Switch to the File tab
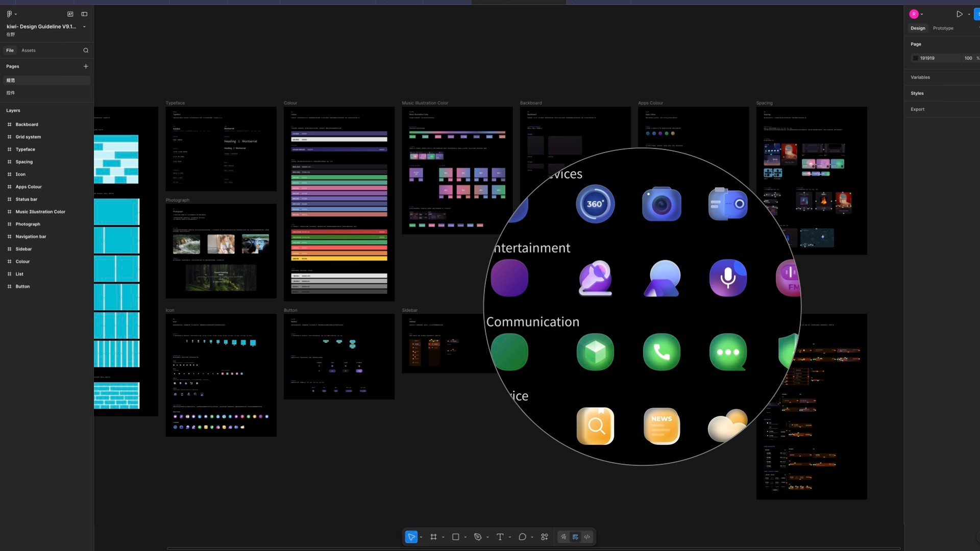Viewport: 980px width, 551px height. click(x=10, y=50)
